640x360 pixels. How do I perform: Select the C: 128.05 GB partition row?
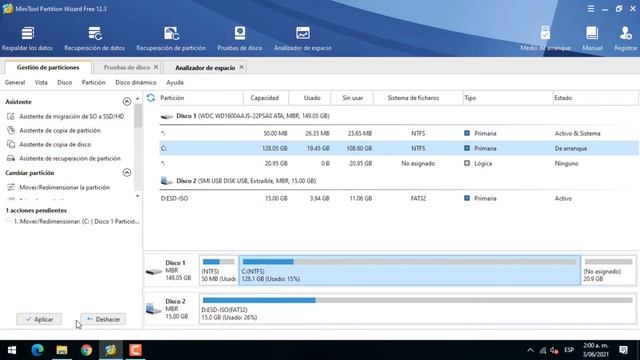(398, 148)
